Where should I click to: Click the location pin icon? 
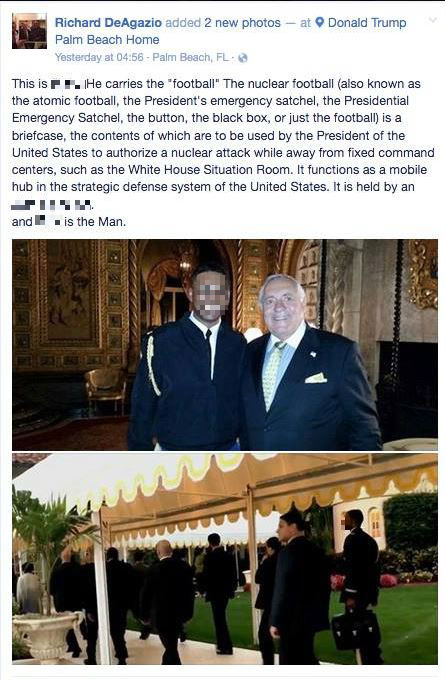(x=319, y=23)
